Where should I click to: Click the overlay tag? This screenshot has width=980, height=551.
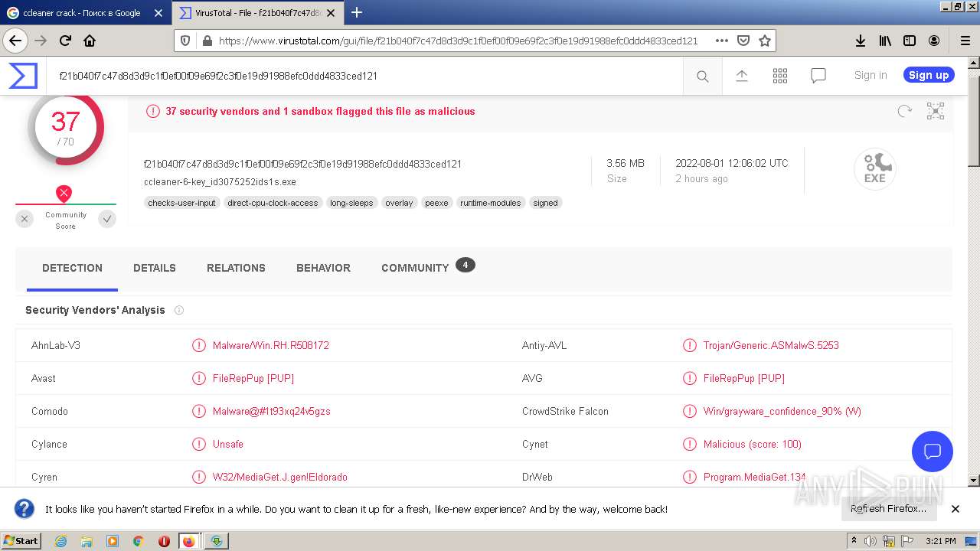399,203
